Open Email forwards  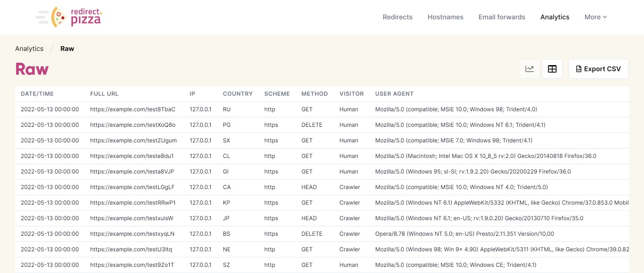[x=502, y=17]
